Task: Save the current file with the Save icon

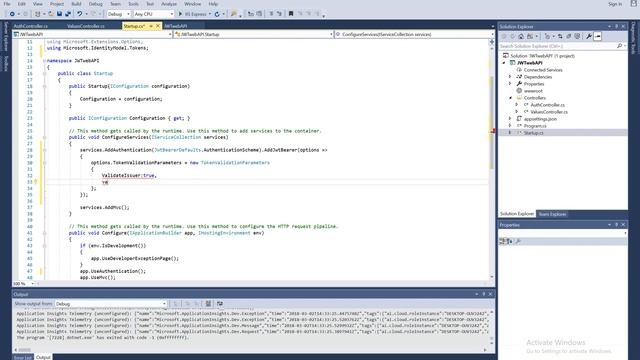Action: click(60, 14)
